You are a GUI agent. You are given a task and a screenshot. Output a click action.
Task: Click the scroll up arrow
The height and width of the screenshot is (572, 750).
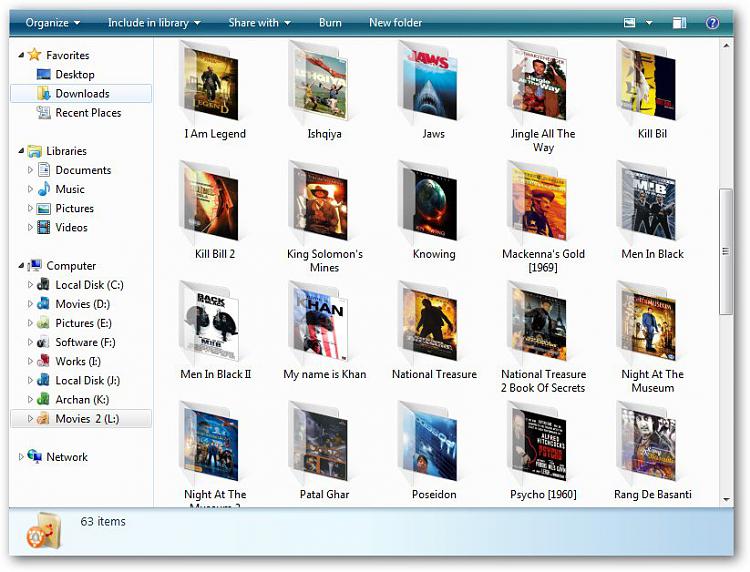click(727, 46)
